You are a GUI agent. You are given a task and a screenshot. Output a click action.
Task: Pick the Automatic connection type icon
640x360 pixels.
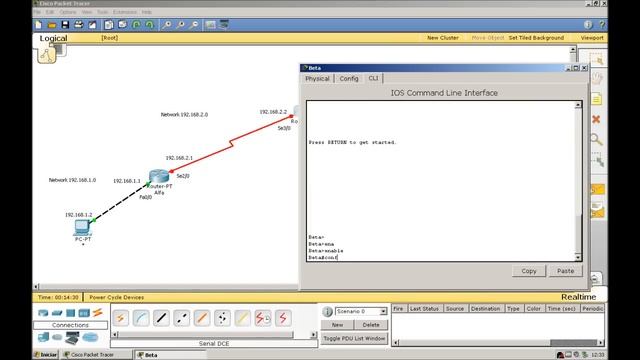pyautogui.click(x=120, y=318)
